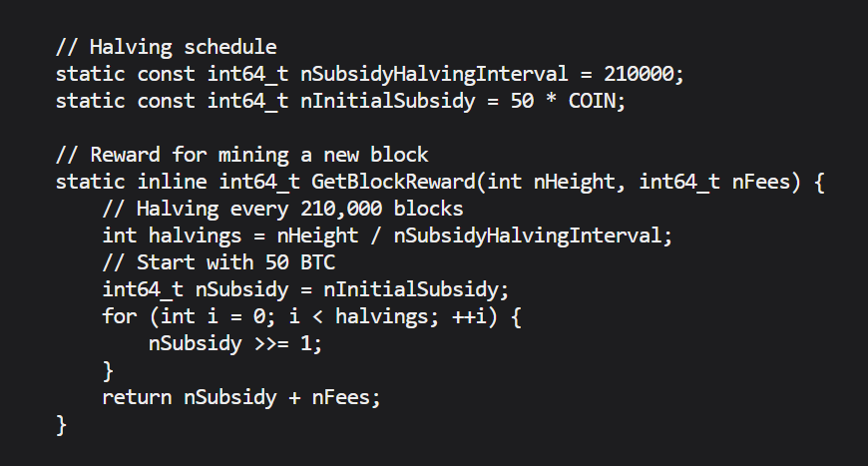868x466 pixels.
Task: Click the 'Halving every 210,000 blocks' comment
Action: (x=282, y=210)
